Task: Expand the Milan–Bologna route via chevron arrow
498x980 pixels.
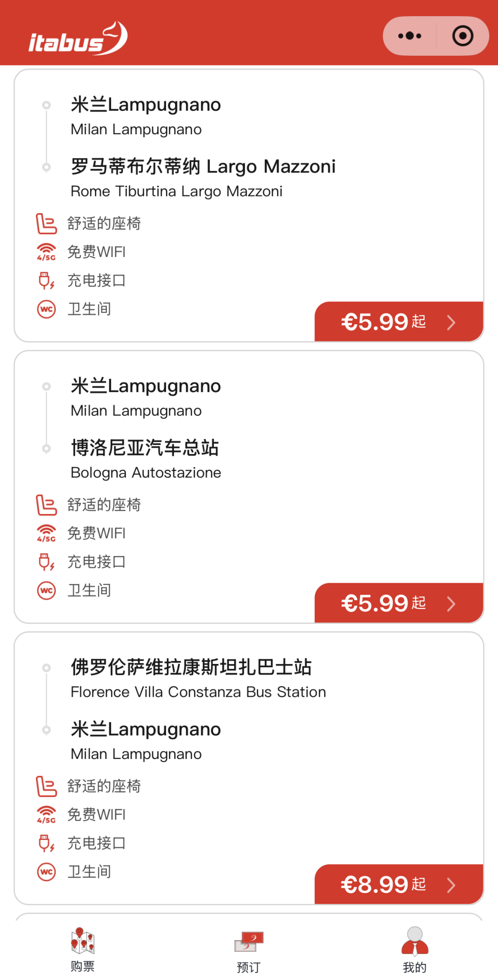Action: [451, 604]
